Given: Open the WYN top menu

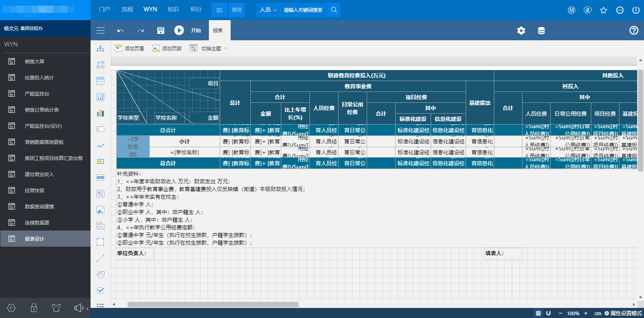Looking at the screenshot, I should click(x=150, y=9).
